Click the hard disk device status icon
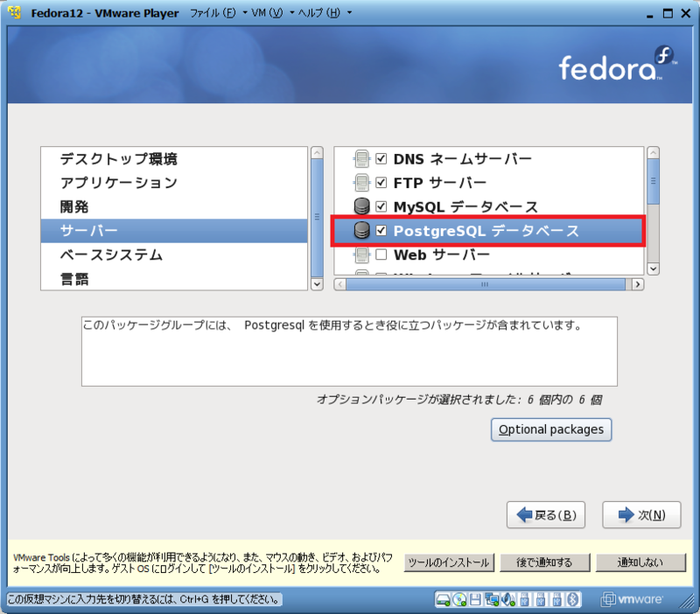700x614 pixels. click(x=443, y=601)
